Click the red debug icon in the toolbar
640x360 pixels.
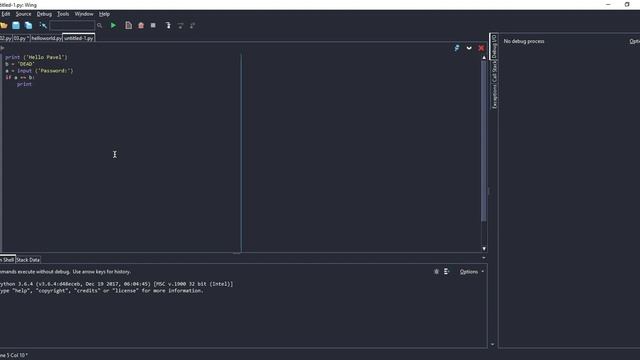(x=141, y=25)
